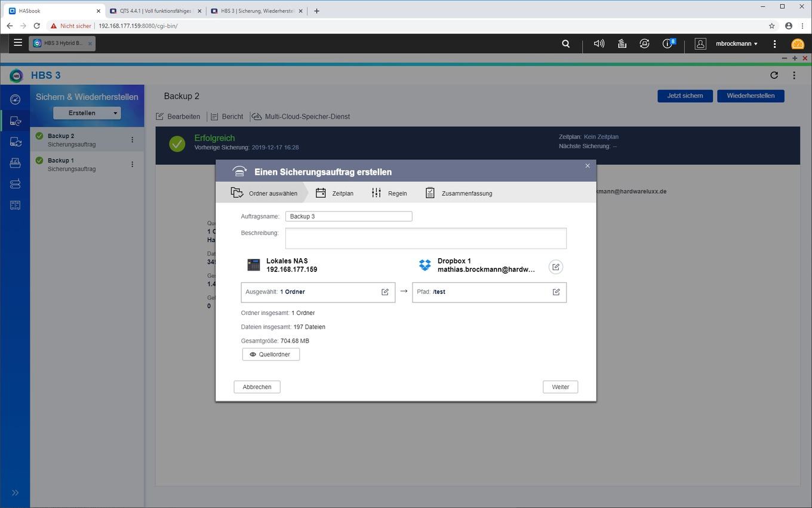Viewport: 812px width, 508px height.
Task: Go to the Zusammenfassung step
Action: point(458,193)
